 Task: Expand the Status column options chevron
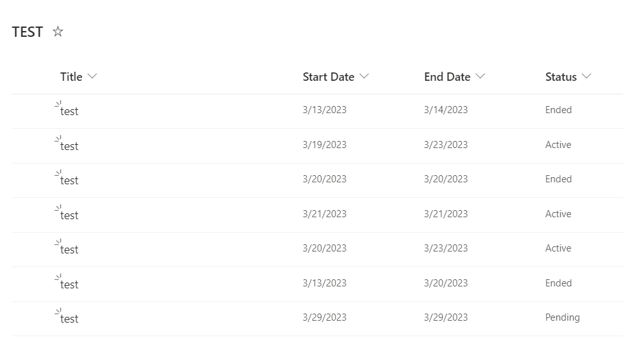586,76
